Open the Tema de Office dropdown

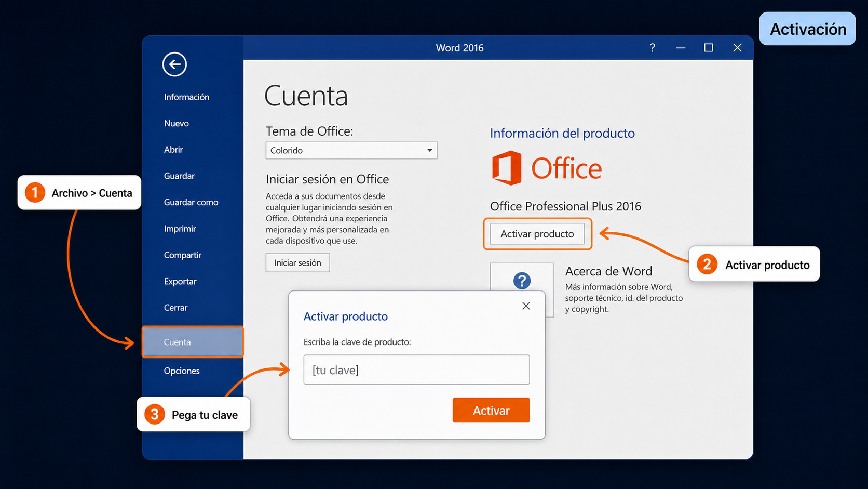351,150
